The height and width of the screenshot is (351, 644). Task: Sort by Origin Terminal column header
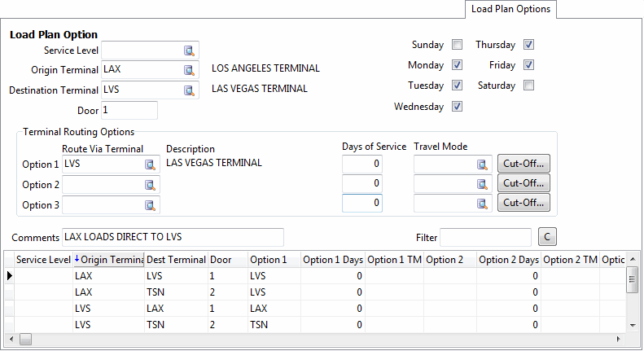(x=109, y=260)
